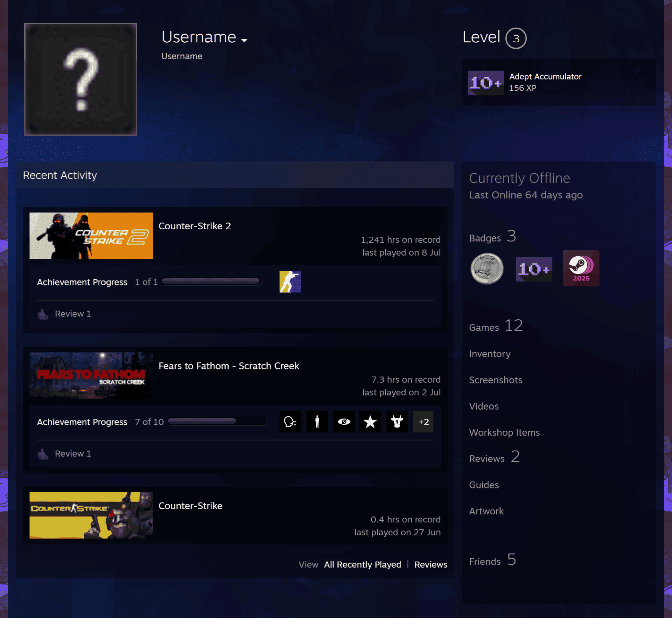Click thumbs-up icon for Fears to Fathom review
Viewport: 672px width, 618px height.
[43, 454]
